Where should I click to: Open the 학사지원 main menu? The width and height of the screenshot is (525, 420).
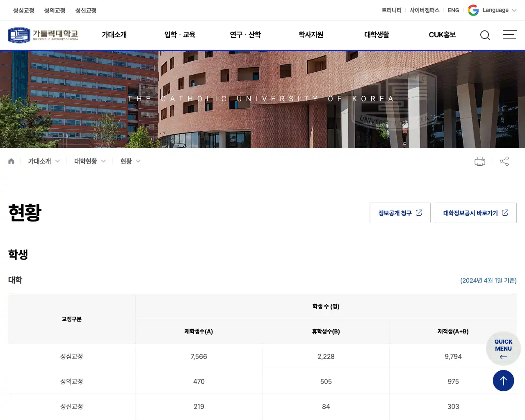[311, 35]
